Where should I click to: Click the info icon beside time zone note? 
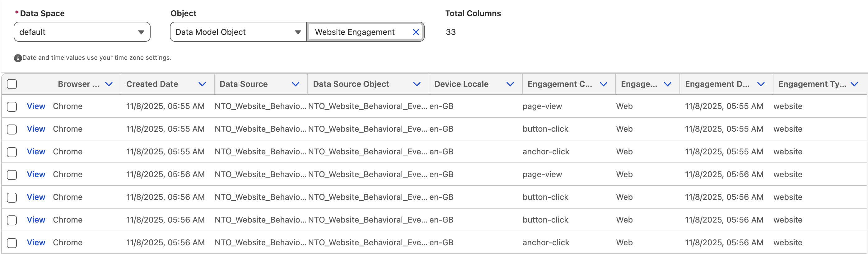[18, 58]
